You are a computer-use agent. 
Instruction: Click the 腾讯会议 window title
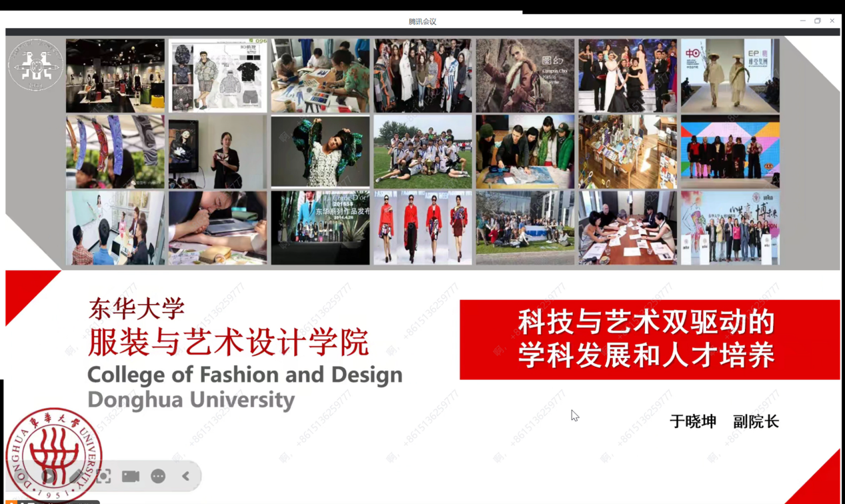pyautogui.click(x=422, y=21)
